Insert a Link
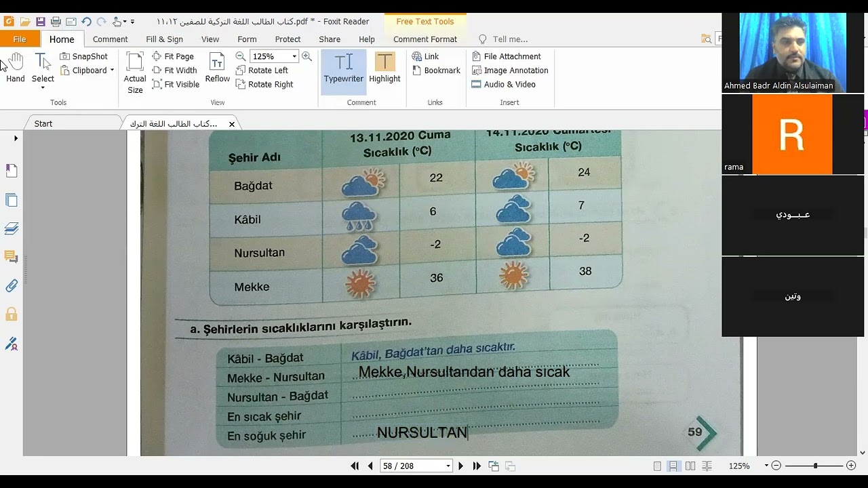 [425, 56]
